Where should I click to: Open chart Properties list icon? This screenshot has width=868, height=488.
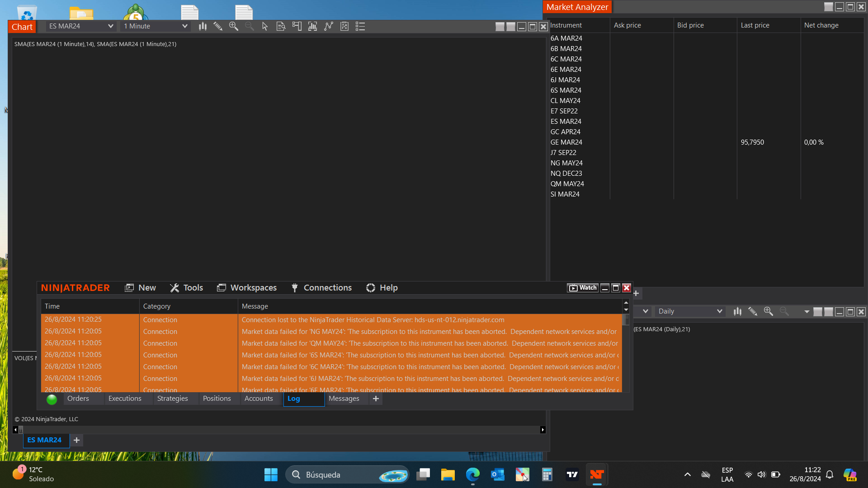360,26
